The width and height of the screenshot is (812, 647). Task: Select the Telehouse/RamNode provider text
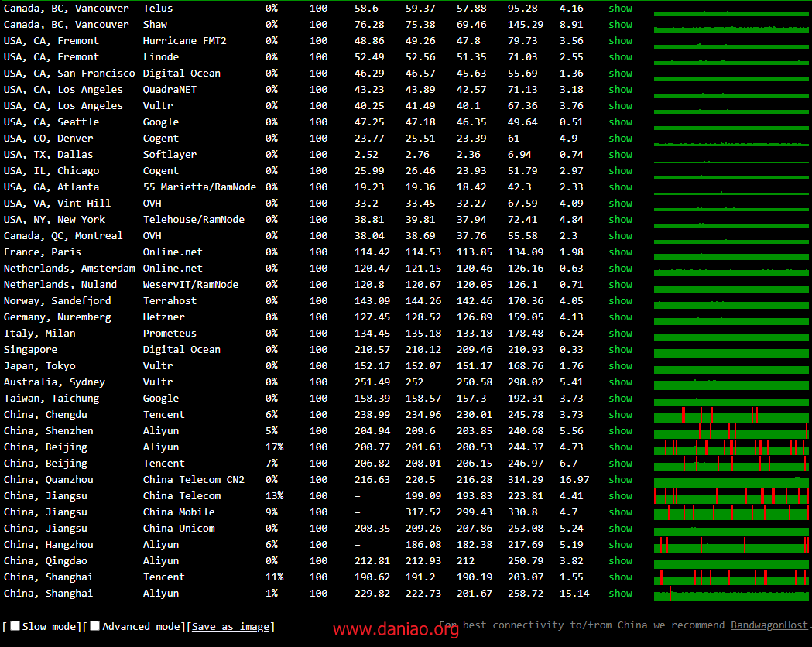click(194, 220)
